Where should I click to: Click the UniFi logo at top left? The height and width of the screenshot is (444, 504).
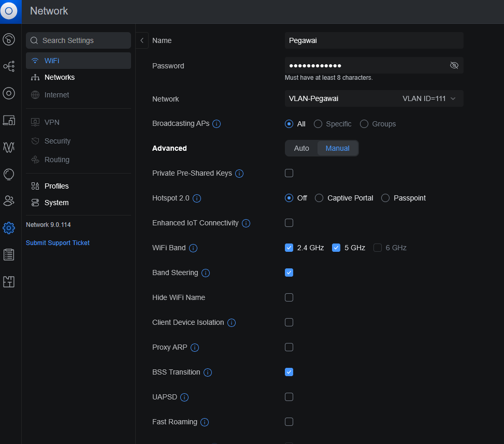(x=9, y=11)
